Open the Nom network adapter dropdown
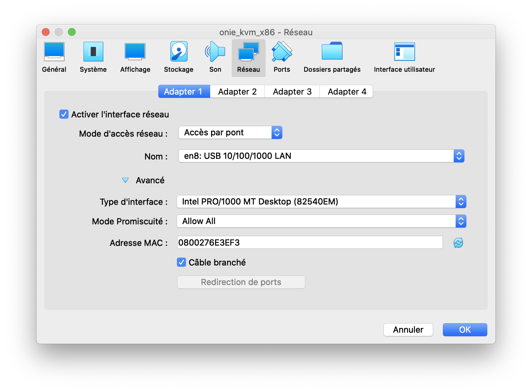The width and height of the screenshot is (532, 392). click(x=321, y=156)
